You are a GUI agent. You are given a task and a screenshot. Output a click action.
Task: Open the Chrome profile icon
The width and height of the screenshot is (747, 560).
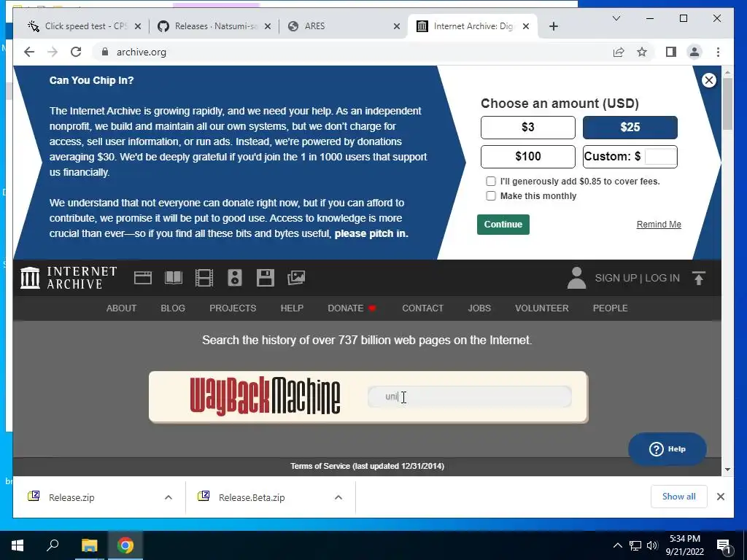[694, 52]
